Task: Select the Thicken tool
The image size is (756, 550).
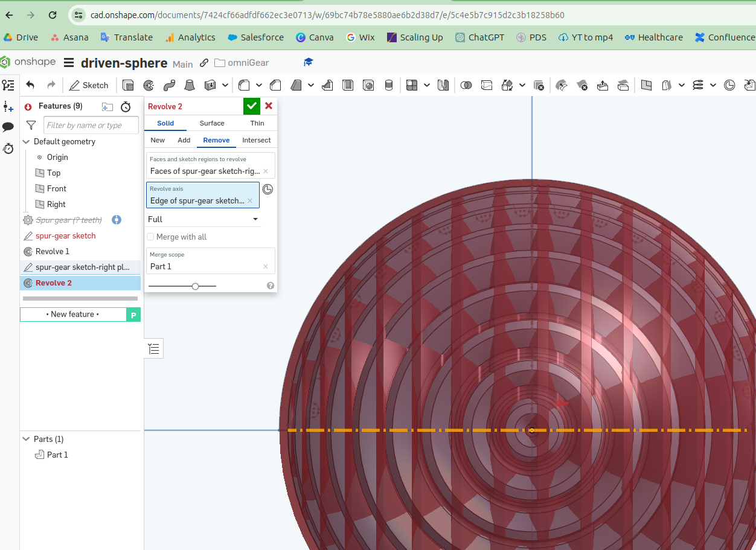Action: 210,85
